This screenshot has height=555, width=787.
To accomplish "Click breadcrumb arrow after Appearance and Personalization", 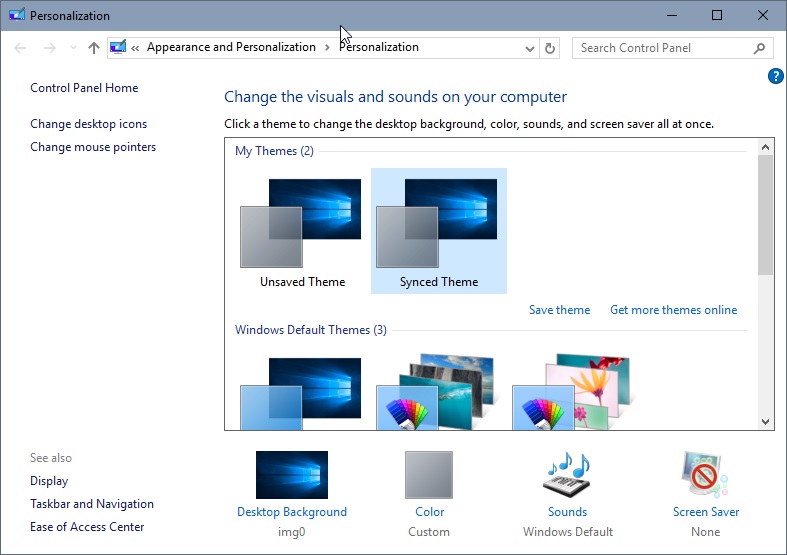I will [x=327, y=48].
